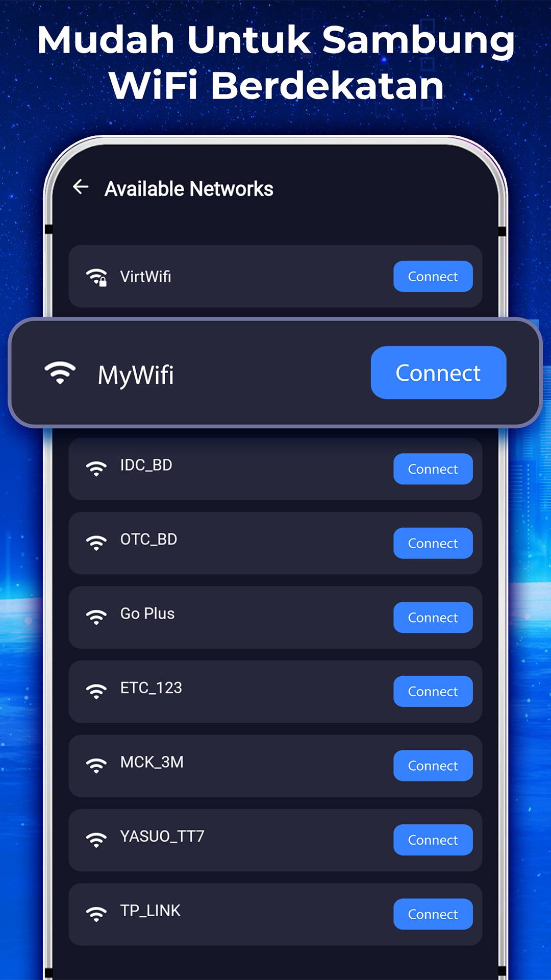Click the locked WiFi icon for VirtWifi
The width and height of the screenshot is (551, 980).
click(x=96, y=277)
